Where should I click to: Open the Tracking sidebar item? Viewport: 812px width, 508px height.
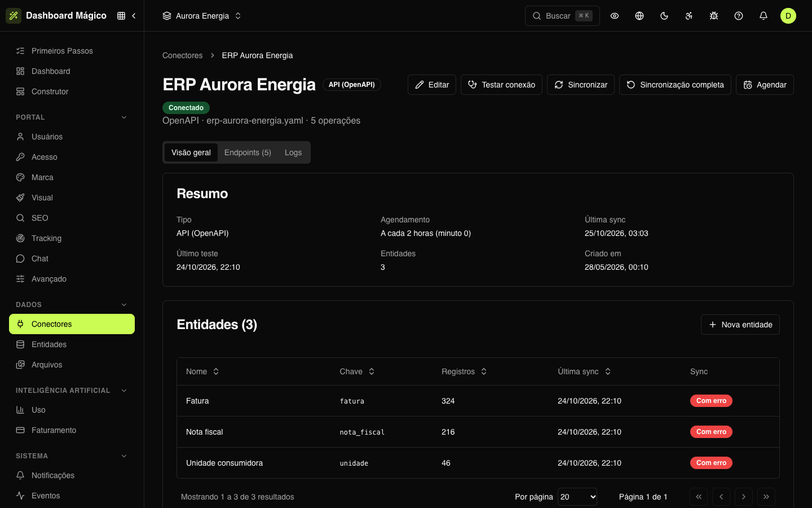tap(72, 238)
